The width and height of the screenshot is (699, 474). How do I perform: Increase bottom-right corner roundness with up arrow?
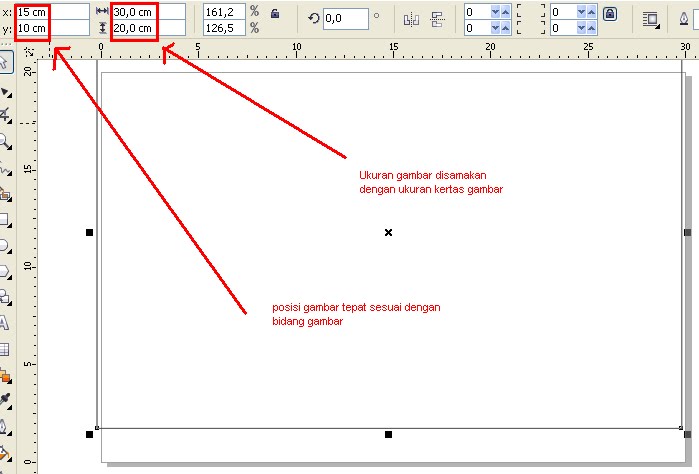[592, 28]
